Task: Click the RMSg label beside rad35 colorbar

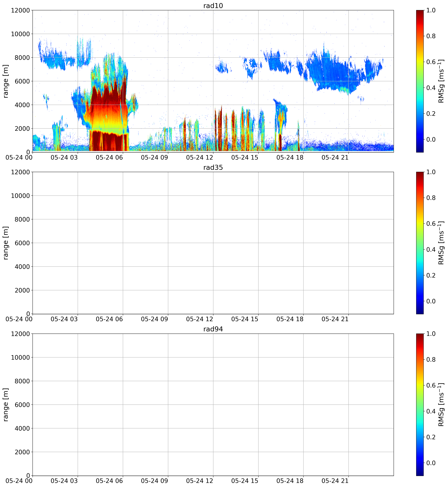Action: click(441, 243)
